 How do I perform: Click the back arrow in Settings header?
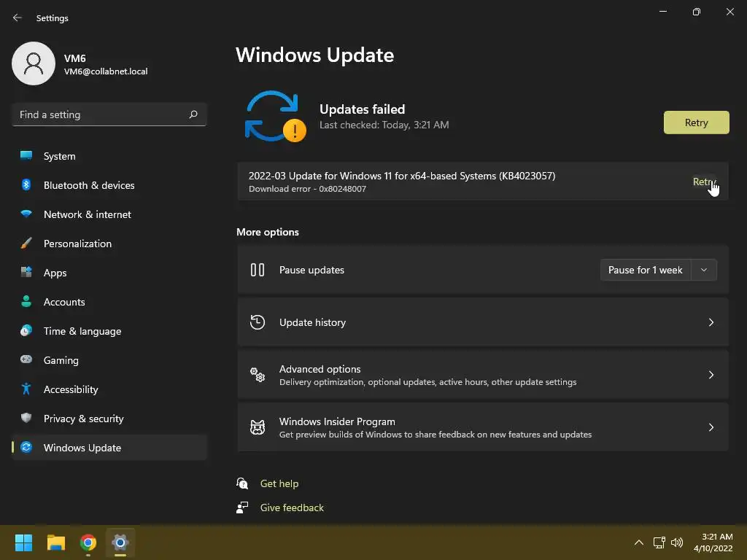coord(18,17)
